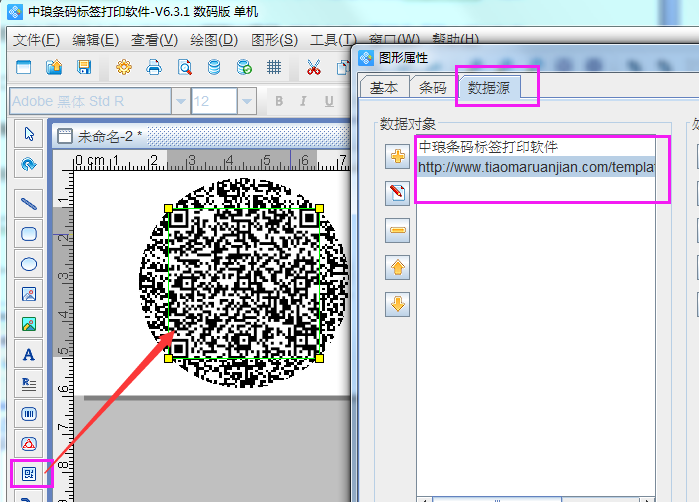699x502 pixels.
Task: Choose the ellipse shape tool
Action: [x=29, y=264]
